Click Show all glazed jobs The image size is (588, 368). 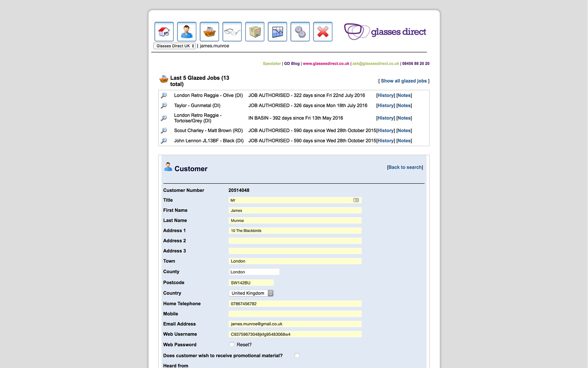[x=404, y=81]
